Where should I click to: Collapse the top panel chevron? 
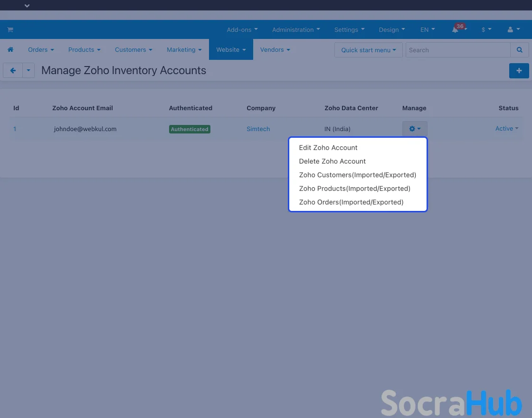[x=27, y=6]
